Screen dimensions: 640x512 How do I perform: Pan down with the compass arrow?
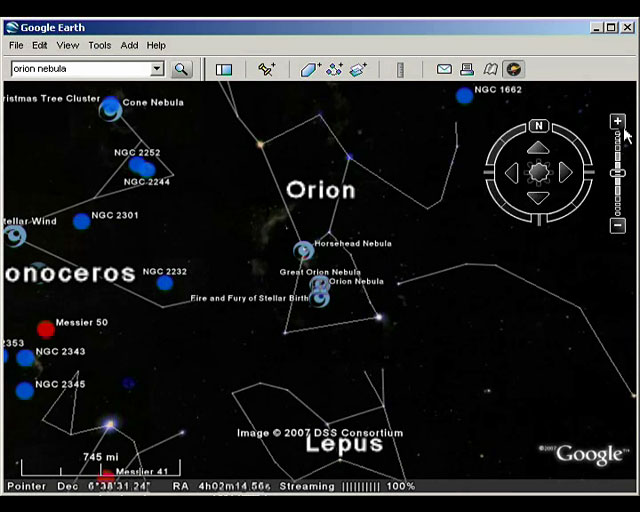pyautogui.click(x=538, y=198)
